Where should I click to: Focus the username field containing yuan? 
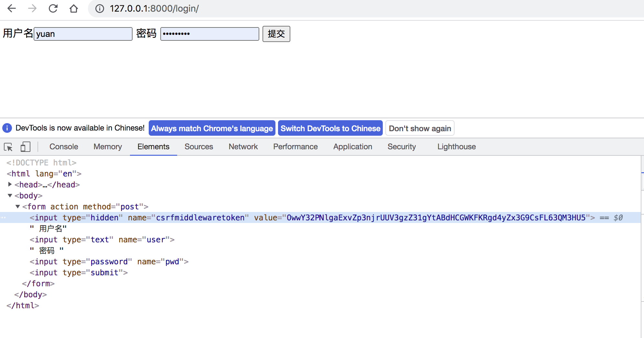click(83, 34)
